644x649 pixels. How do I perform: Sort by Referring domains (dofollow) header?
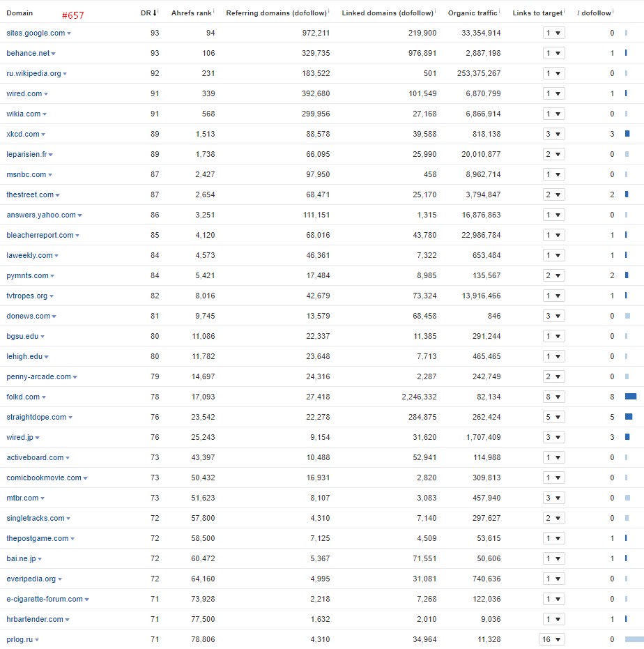(277, 13)
